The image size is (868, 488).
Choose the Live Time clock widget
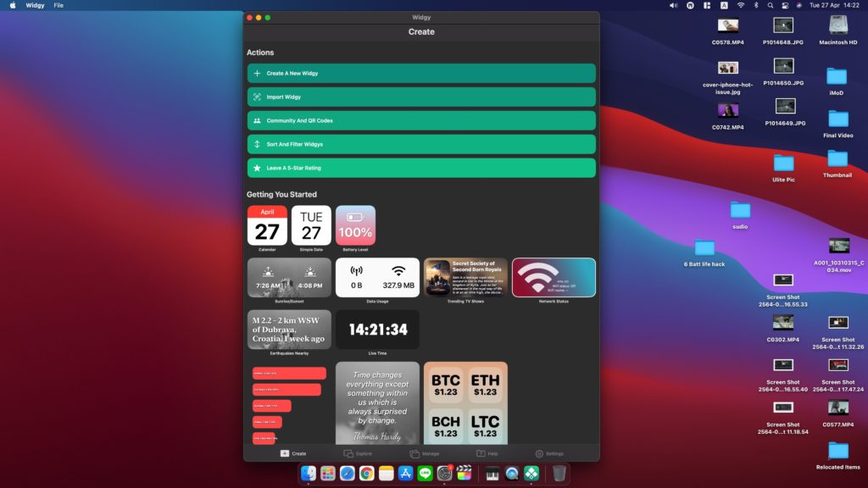tap(377, 330)
